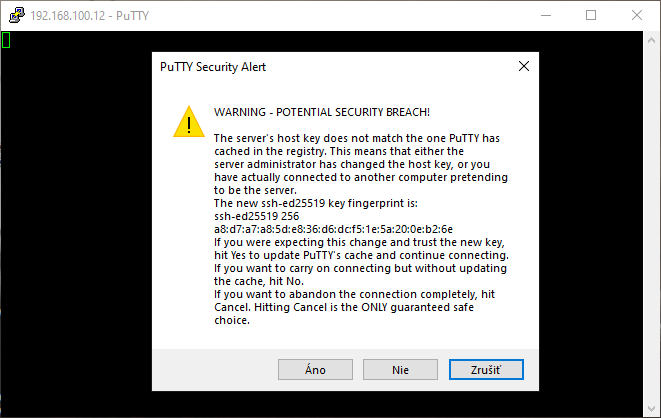Click the terminal scrollbar down arrow
Screen dimensions: 661x418
tap(651, 409)
